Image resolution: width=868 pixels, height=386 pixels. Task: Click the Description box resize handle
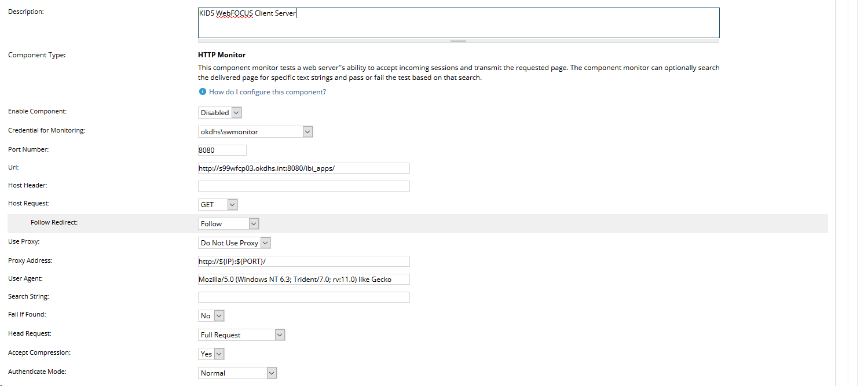tap(459, 41)
